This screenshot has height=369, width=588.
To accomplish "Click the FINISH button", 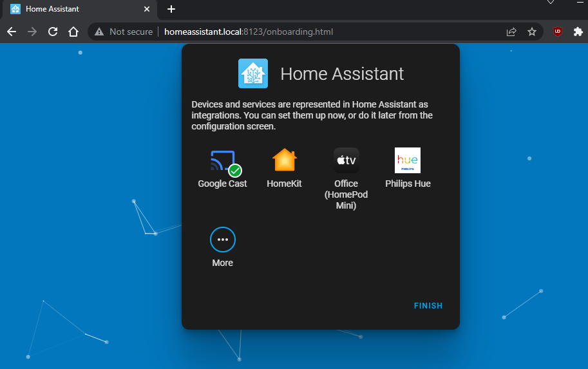I will click(x=428, y=306).
